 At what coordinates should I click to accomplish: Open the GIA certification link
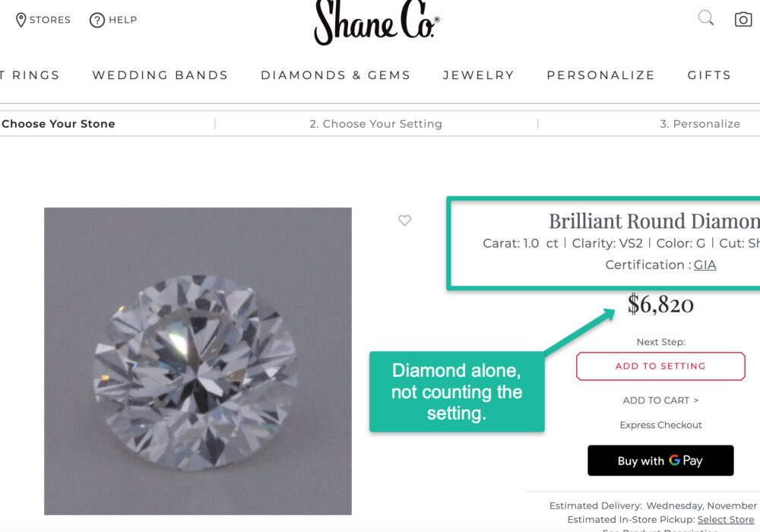click(705, 265)
